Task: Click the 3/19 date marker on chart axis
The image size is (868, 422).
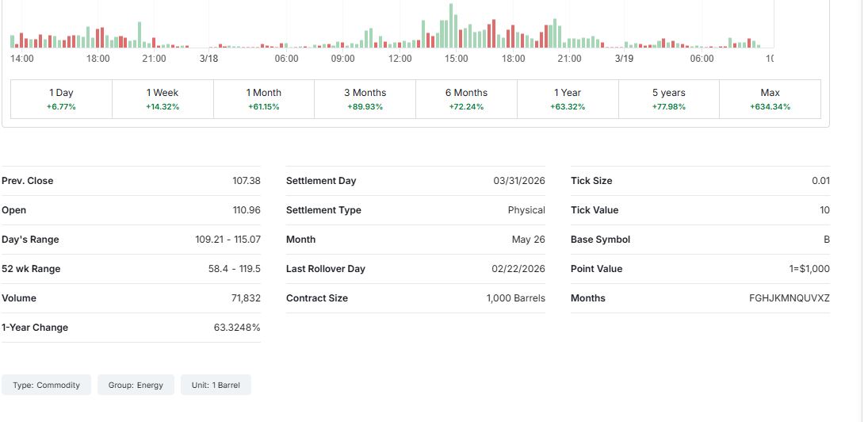Action: (624, 59)
